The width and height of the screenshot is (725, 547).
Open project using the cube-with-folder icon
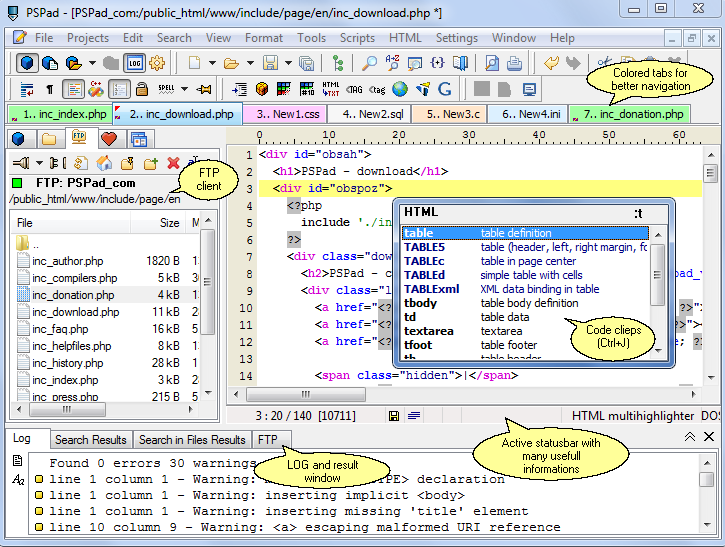pos(73,62)
